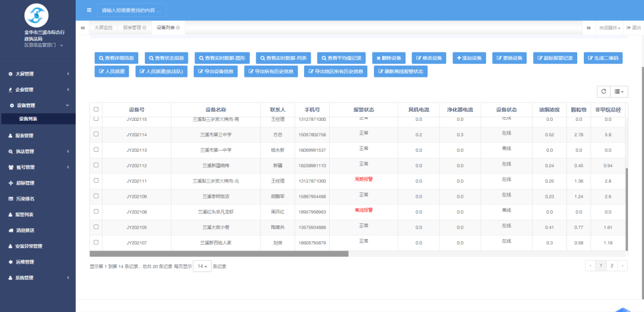Open the column list dropdown next to refresh
This screenshot has height=312, width=644.
click(619, 92)
